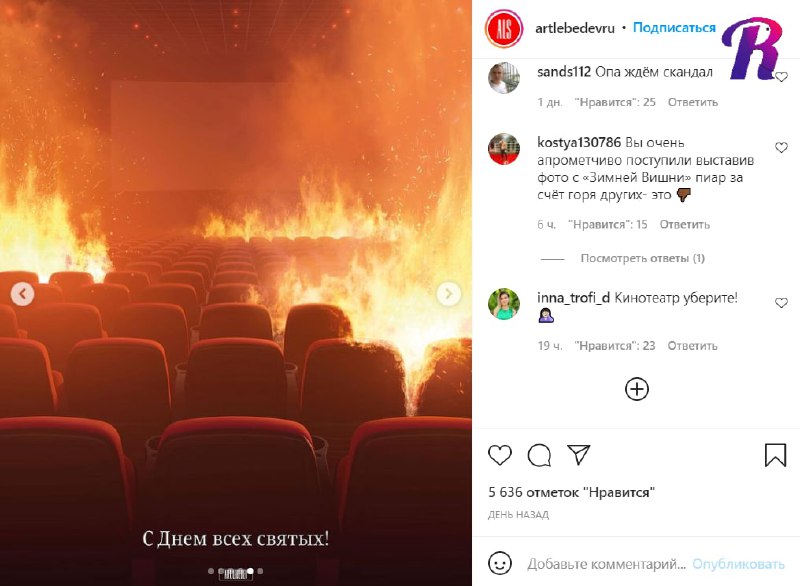Focus the add comment field
The width and height of the screenshot is (800, 586).
pyautogui.click(x=606, y=564)
